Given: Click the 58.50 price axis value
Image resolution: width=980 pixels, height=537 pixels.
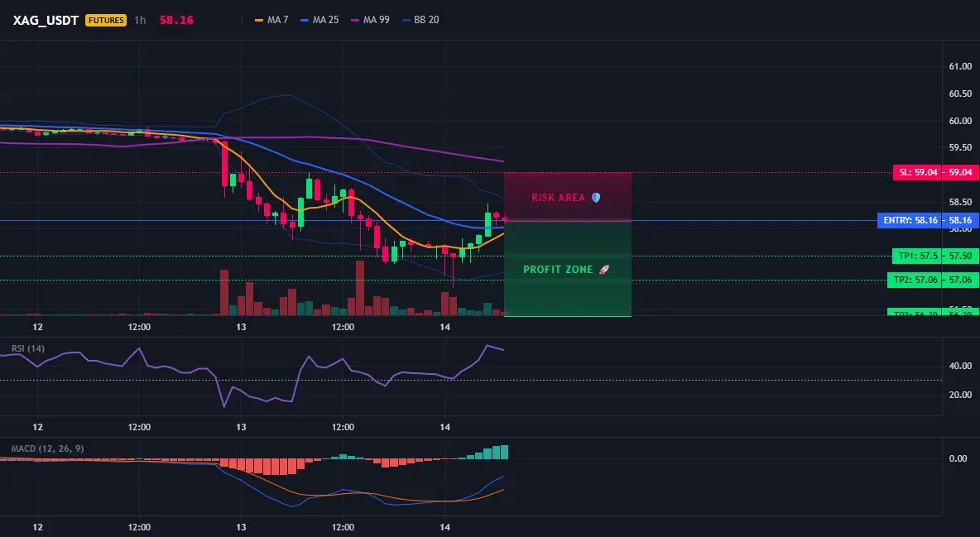Looking at the screenshot, I should tap(960, 202).
